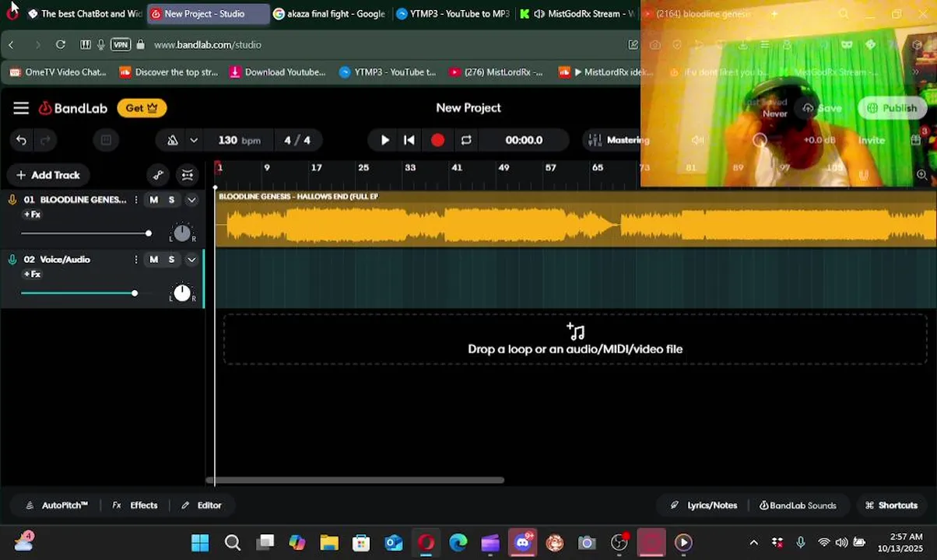Toggle the automation curve icon
Image resolution: width=937 pixels, height=560 pixels.
159,175
